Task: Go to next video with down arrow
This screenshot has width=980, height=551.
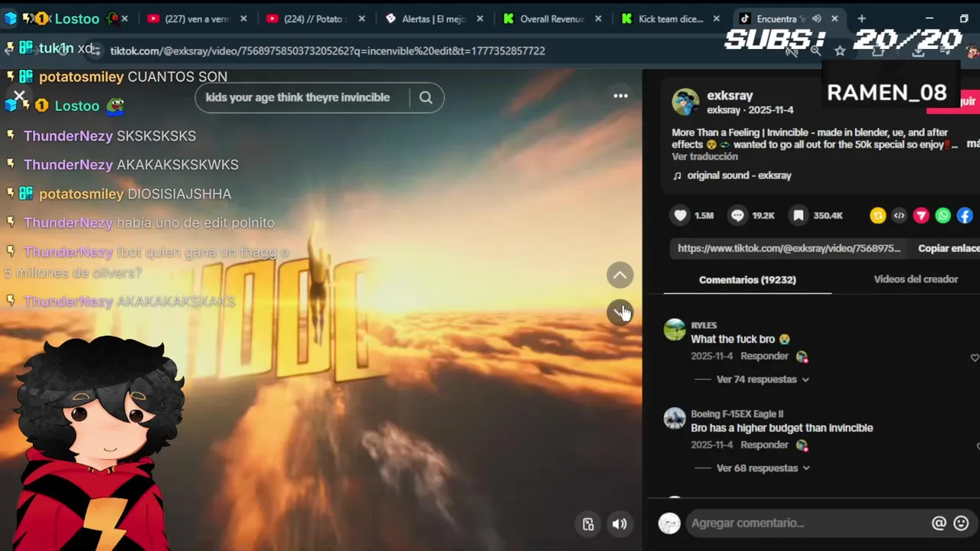Action: (x=620, y=311)
